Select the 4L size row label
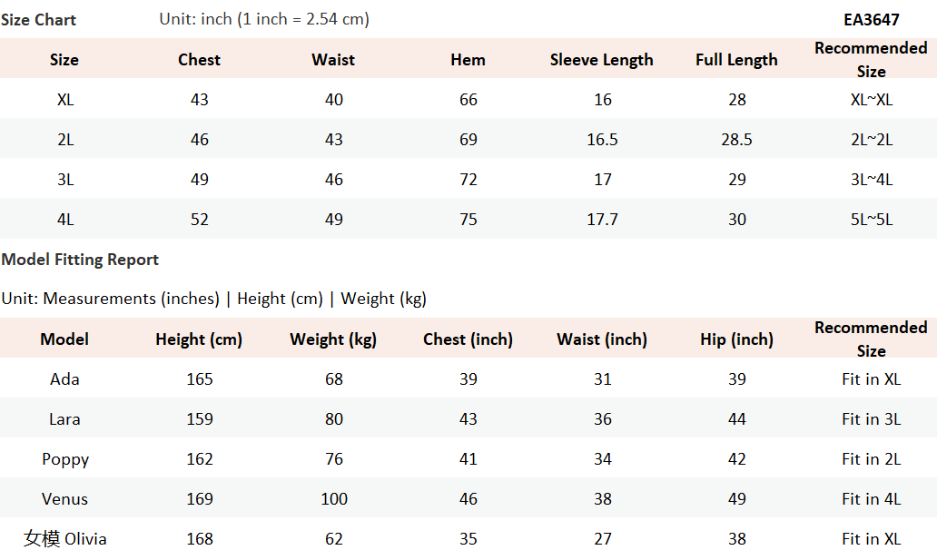The height and width of the screenshot is (560, 937). pos(65,220)
